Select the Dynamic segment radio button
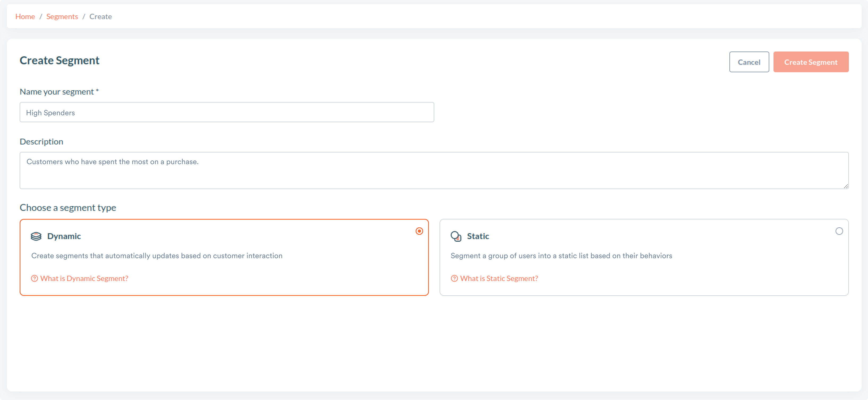This screenshot has width=868, height=400. pyautogui.click(x=419, y=231)
